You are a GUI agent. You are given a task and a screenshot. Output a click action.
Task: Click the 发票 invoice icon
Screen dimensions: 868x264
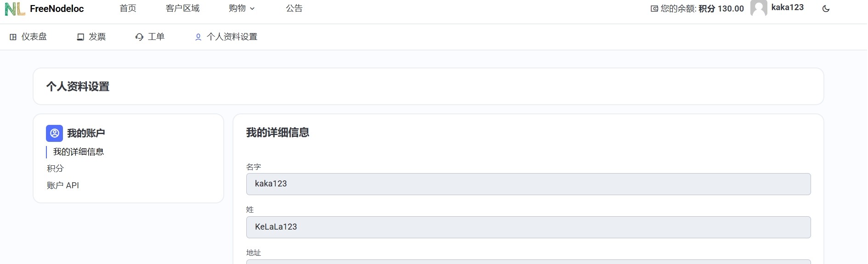80,37
